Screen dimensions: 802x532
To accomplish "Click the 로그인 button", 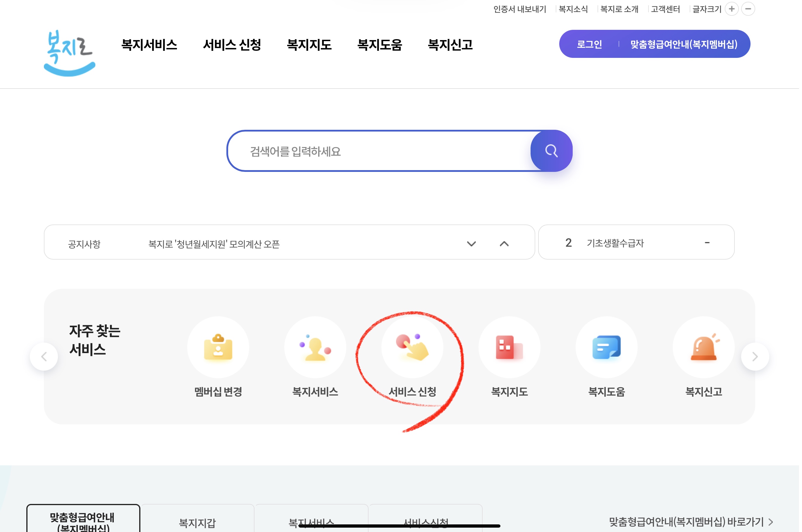I will pyautogui.click(x=590, y=44).
